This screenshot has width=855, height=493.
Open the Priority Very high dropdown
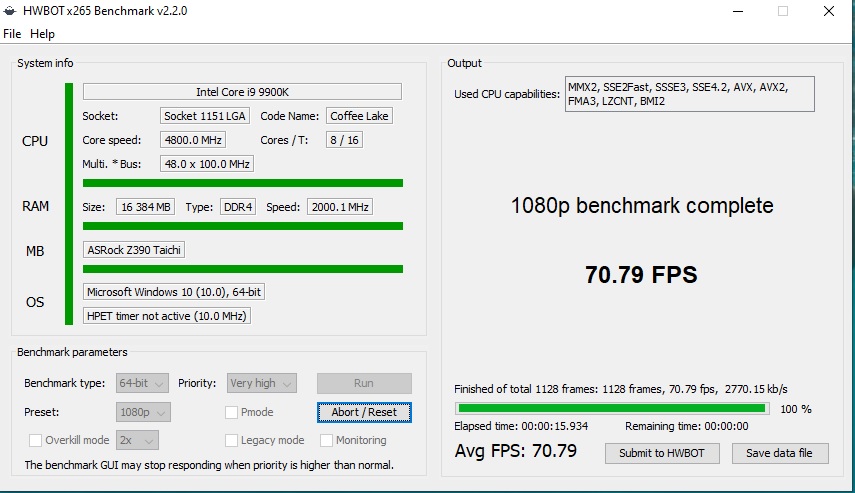(x=262, y=383)
